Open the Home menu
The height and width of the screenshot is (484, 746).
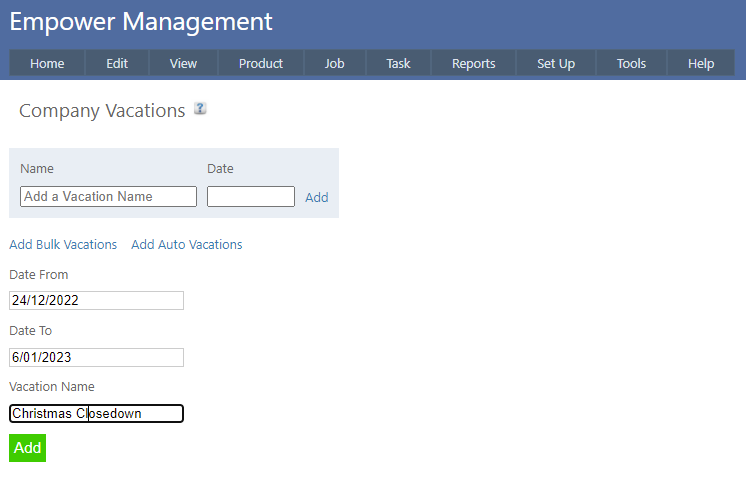tap(47, 63)
